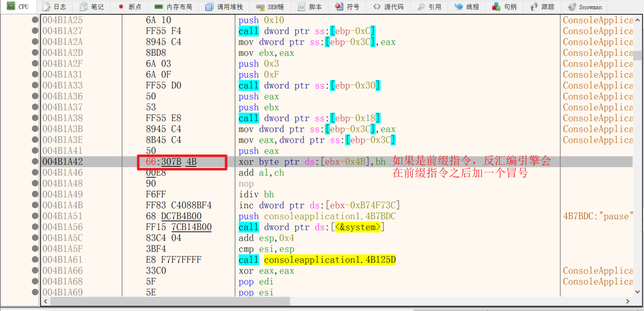The height and width of the screenshot is (311, 644).
Task: Select 'mov ebx,eax' instruction
Action: pyautogui.click(x=266, y=53)
